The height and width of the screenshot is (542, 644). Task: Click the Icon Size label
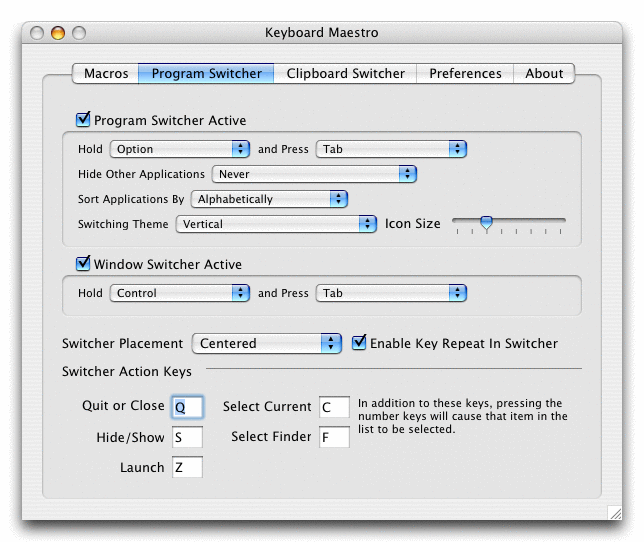(412, 224)
